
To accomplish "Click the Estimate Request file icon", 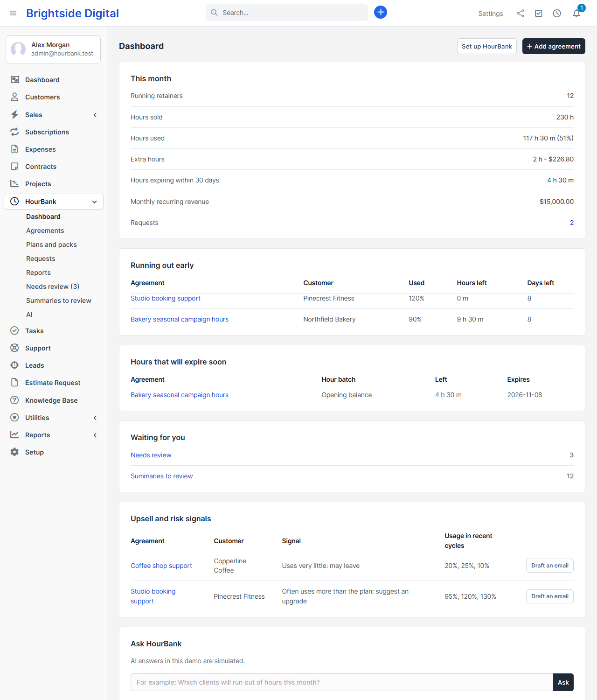I will click(15, 383).
